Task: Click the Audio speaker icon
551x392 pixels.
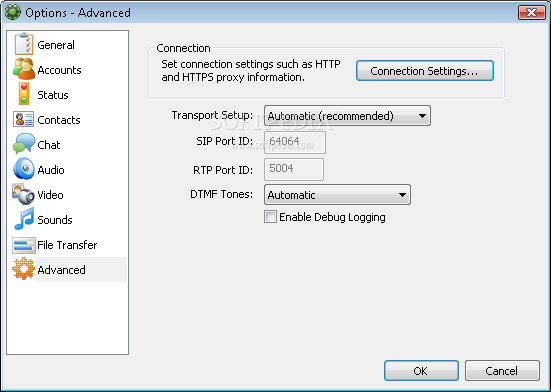Action: [x=24, y=169]
